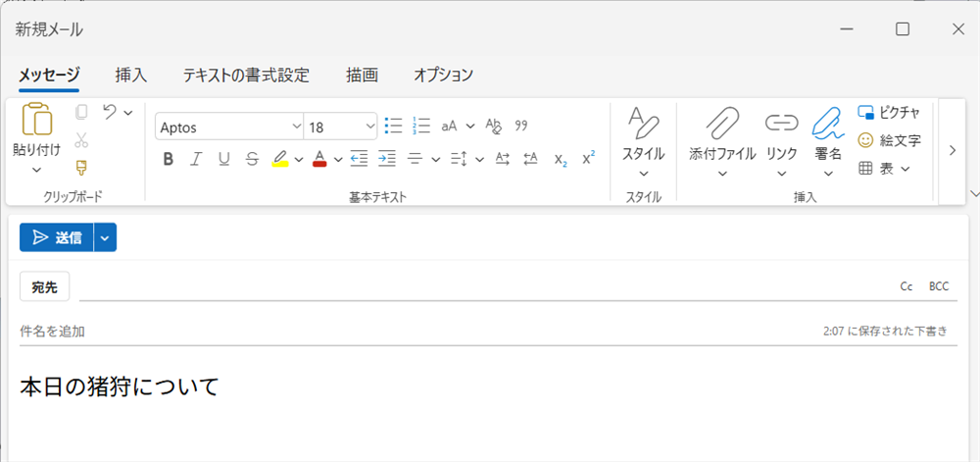Apply the red font color
Image resolution: width=980 pixels, height=462 pixels.
tap(320, 159)
